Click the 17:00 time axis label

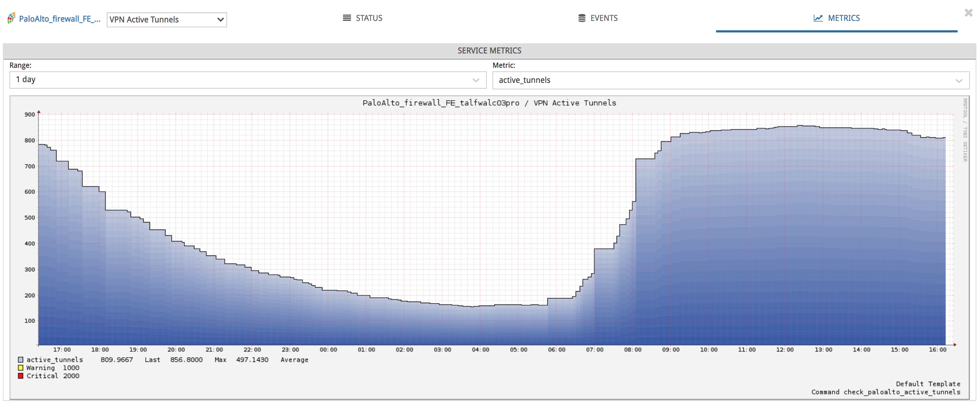coord(62,350)
